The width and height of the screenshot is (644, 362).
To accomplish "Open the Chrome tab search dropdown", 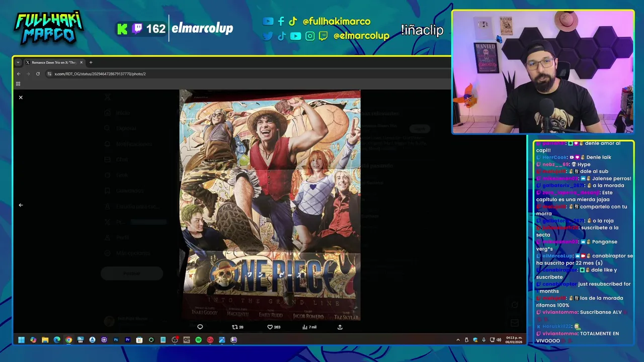I will (x=18, y=62).
